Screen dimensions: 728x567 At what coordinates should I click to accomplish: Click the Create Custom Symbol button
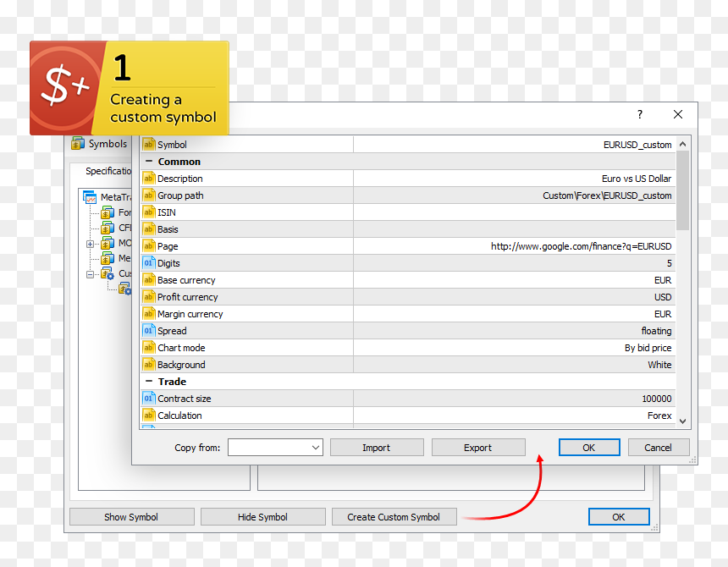point(394,516)
